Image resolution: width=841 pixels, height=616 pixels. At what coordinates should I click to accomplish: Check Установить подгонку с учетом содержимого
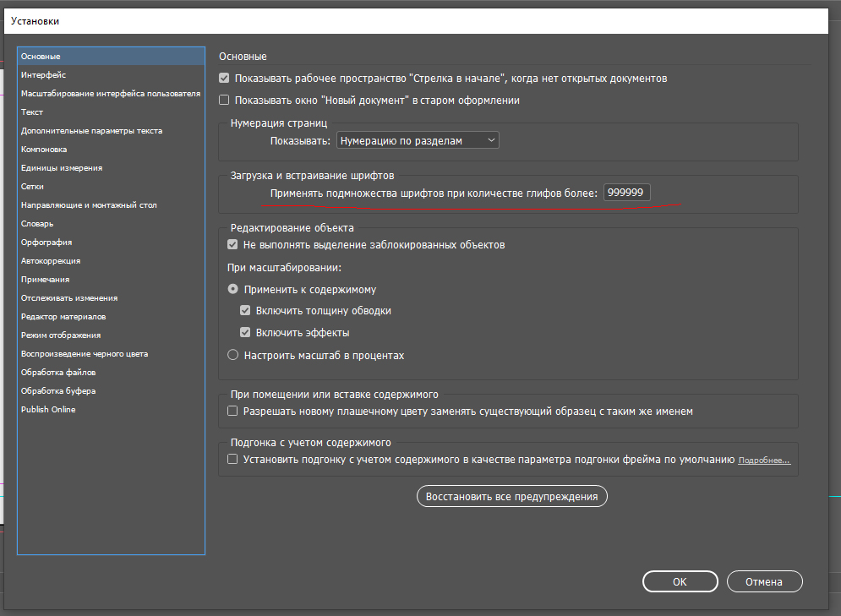[x=232, y=460]
